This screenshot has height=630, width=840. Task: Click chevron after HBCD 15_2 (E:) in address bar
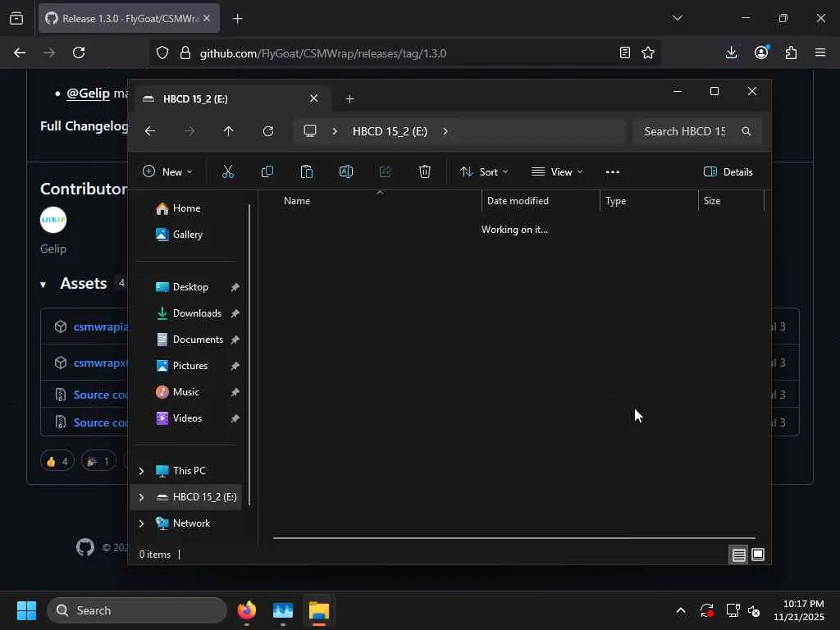[x=445, y=131]
